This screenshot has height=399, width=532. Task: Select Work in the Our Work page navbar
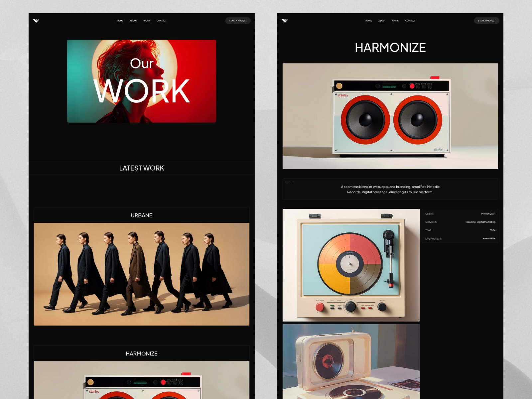pos(147,21)
